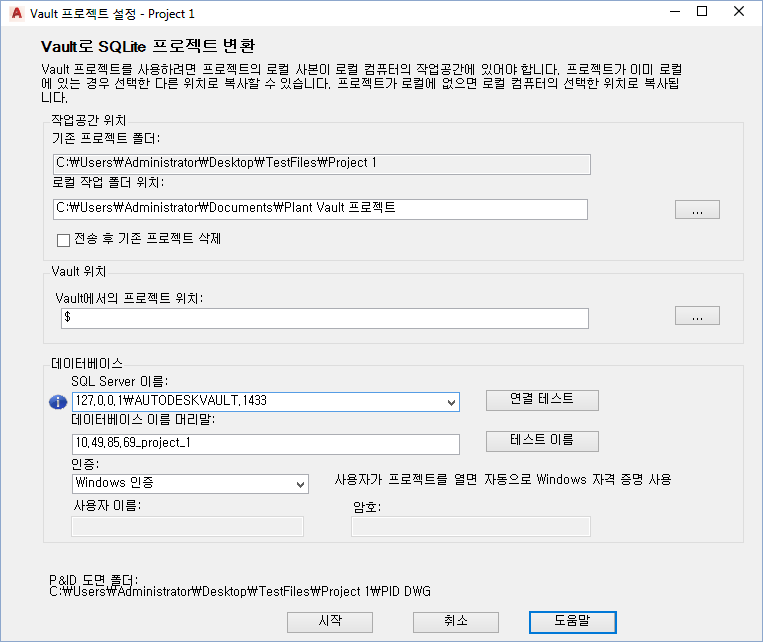Click the P&ID 도면 폴더 path text
Image resolution: width=763 pixels, height=642 pixels.
(240, 591)
